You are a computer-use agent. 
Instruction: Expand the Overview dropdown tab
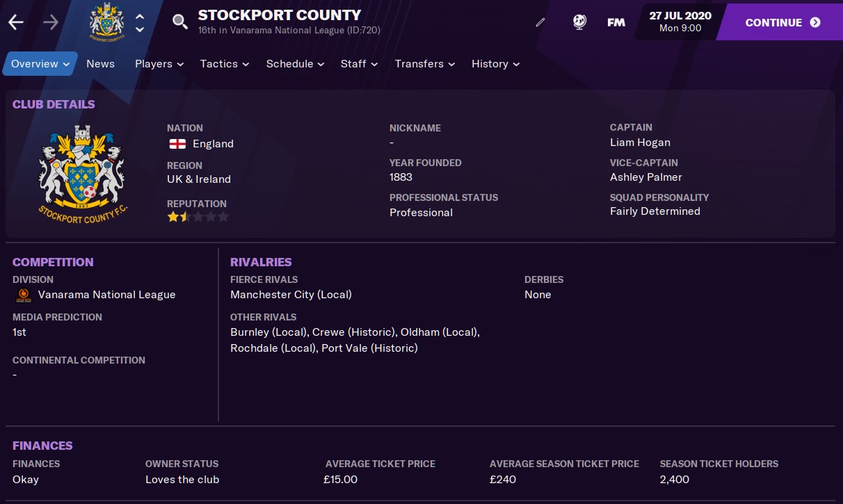[40, 63]
